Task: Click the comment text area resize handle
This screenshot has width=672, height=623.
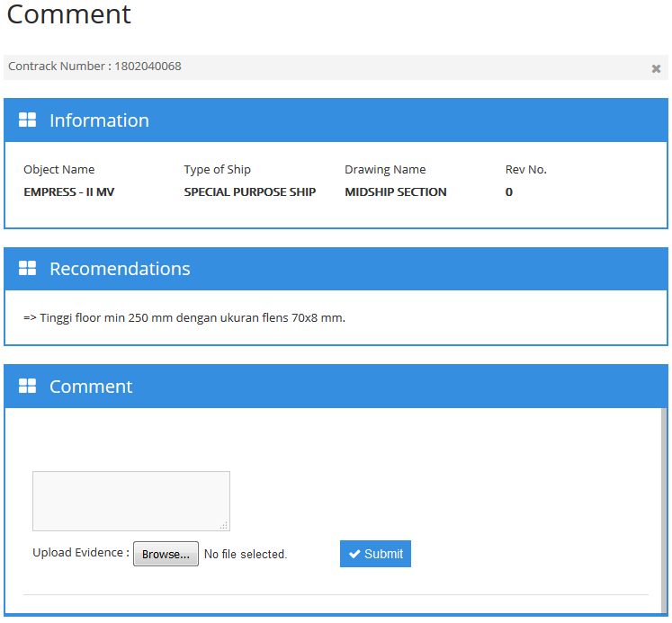Action: (224, 525)
